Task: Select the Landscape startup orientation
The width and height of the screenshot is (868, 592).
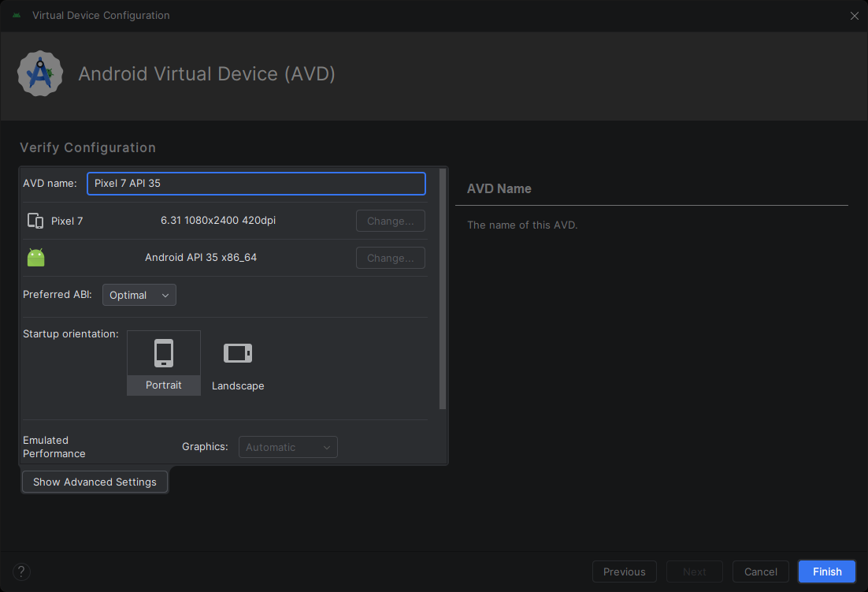Action: pyautogui.click(x=238, y=363)
